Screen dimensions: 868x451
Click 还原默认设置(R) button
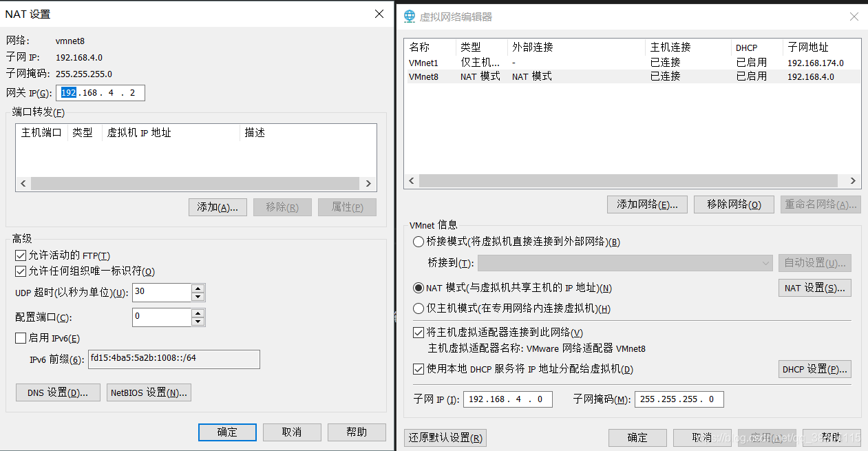445,437
